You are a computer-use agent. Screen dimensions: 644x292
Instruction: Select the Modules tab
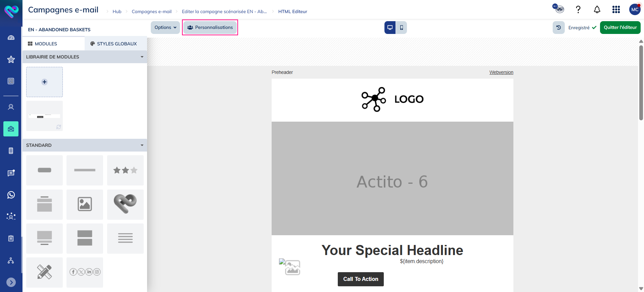(x=43, y=44)
